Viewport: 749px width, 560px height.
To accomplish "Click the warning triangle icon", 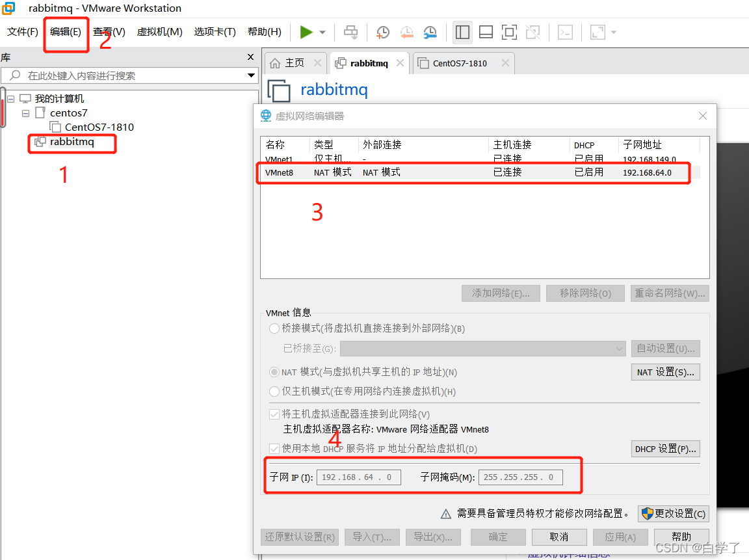I will coord(445,514).
